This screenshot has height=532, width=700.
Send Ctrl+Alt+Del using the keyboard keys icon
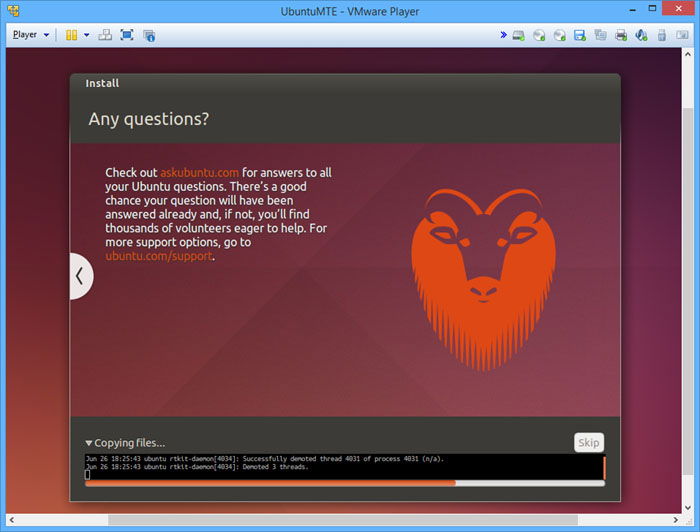[x=105, y=35]
